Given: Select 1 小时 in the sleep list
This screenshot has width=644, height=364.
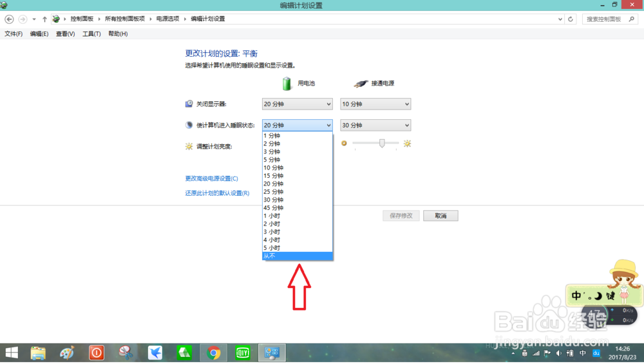Looking at the screenshot, I should [297, 216].
